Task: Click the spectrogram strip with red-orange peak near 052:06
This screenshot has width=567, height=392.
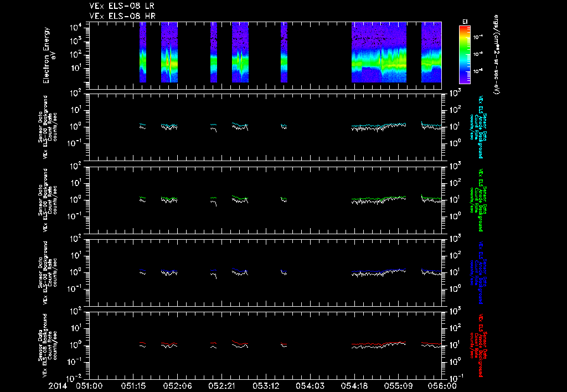Action: pos(169,52)
